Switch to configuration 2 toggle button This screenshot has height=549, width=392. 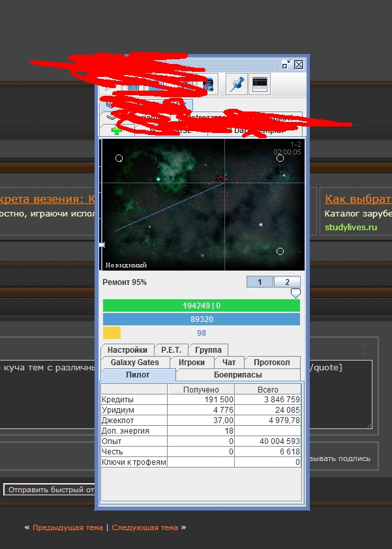[x=287, y=282]
